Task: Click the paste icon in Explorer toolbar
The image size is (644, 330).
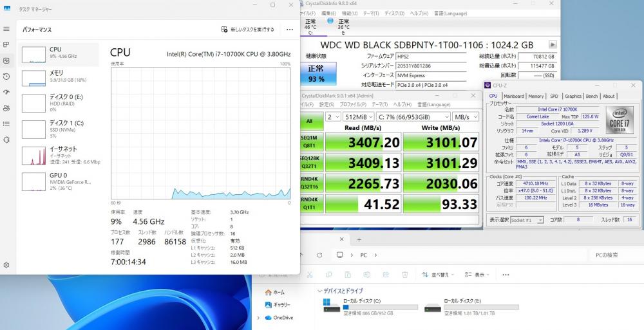Action: (348, 275)
